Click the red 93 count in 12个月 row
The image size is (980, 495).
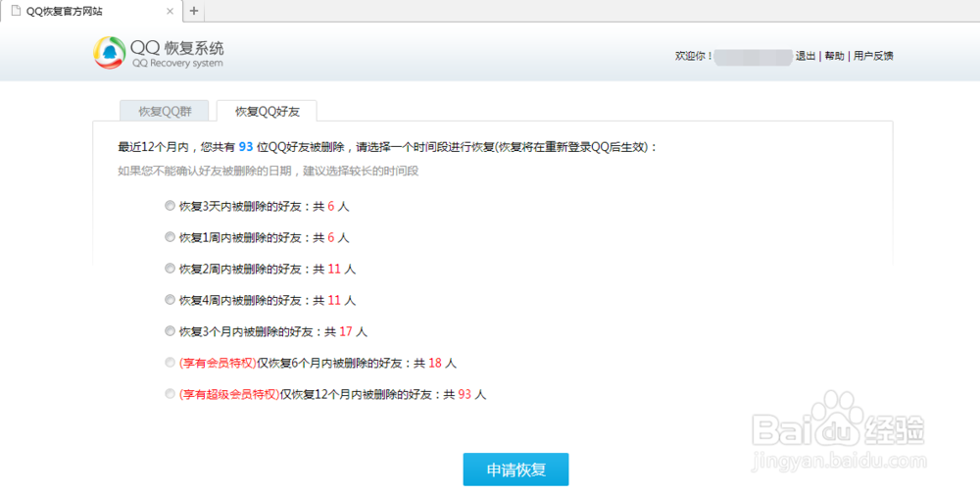point(465,394)
